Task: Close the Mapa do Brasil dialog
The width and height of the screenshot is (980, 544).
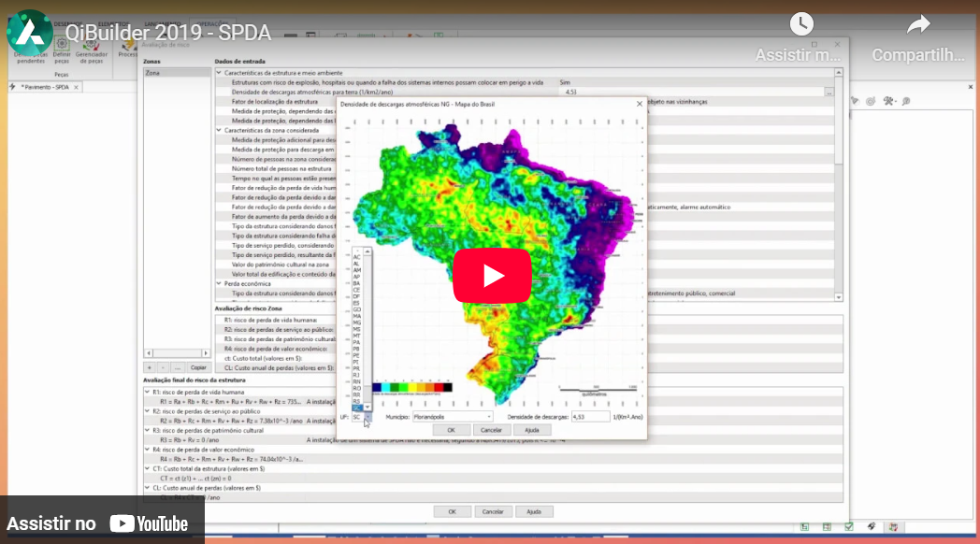Action: pyautogui.click(x=640, y=105)
